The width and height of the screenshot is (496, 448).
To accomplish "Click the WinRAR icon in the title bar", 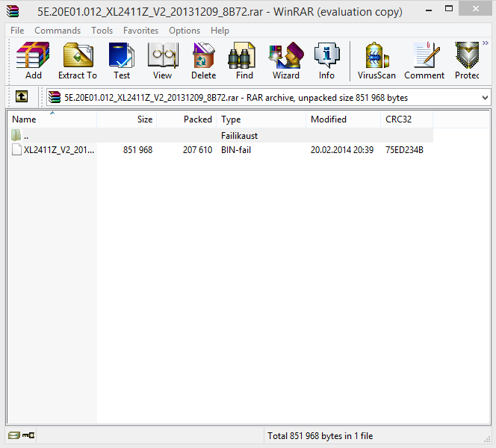I will (x=13, y=11).
